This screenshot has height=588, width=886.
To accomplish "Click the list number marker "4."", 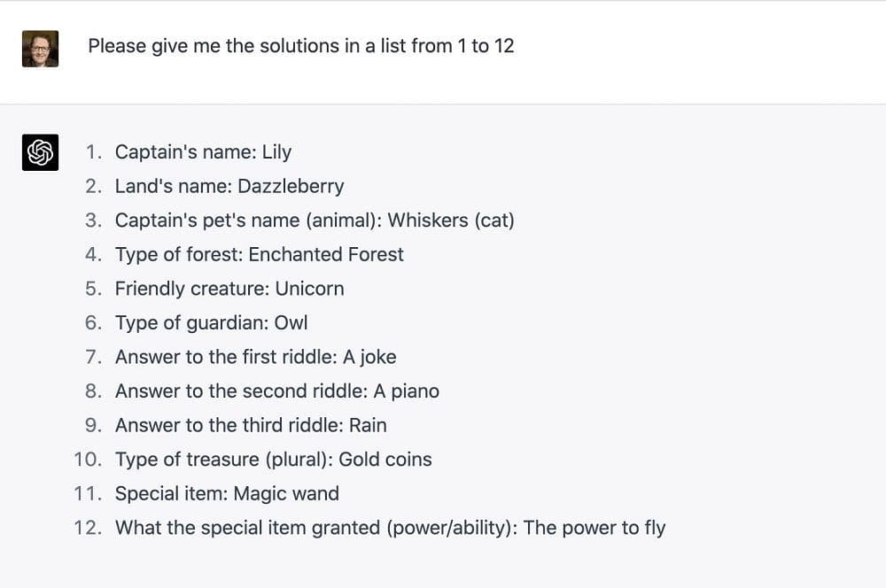I will [x=94, y=254].
